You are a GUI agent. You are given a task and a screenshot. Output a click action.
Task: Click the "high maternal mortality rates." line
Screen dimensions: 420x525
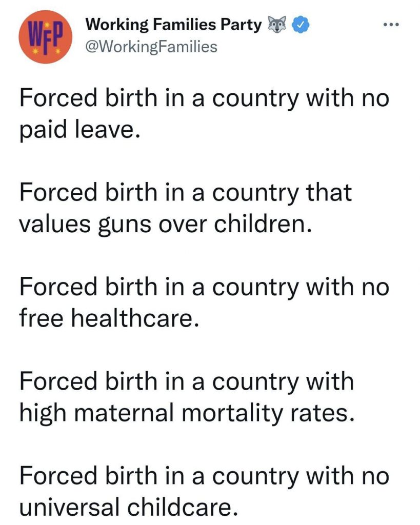pos(187,413)
